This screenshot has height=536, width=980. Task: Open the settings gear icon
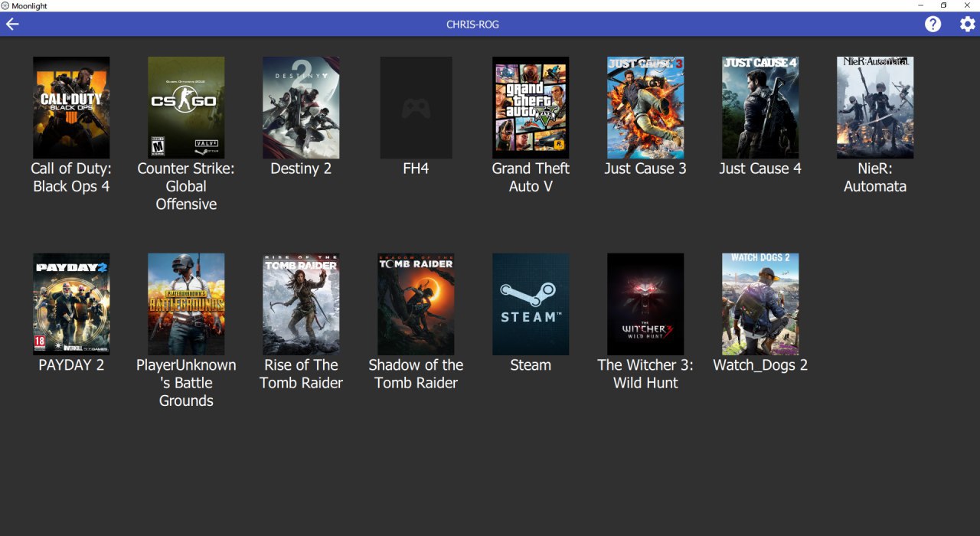968,24
